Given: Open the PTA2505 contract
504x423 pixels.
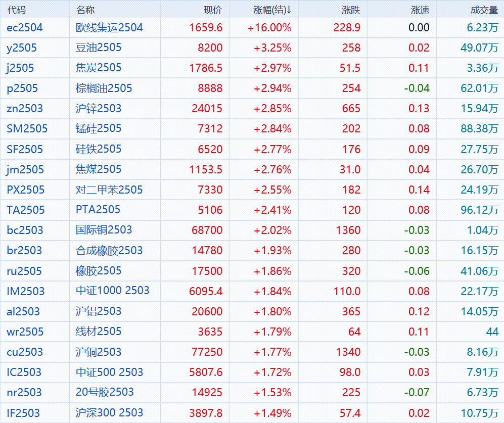Looking at the screenshot, I should (98, 210).
